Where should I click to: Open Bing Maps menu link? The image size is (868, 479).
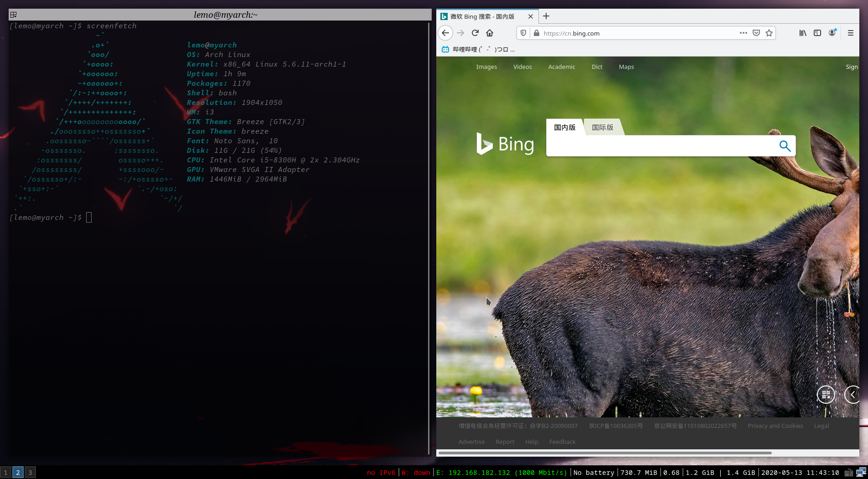626,67
